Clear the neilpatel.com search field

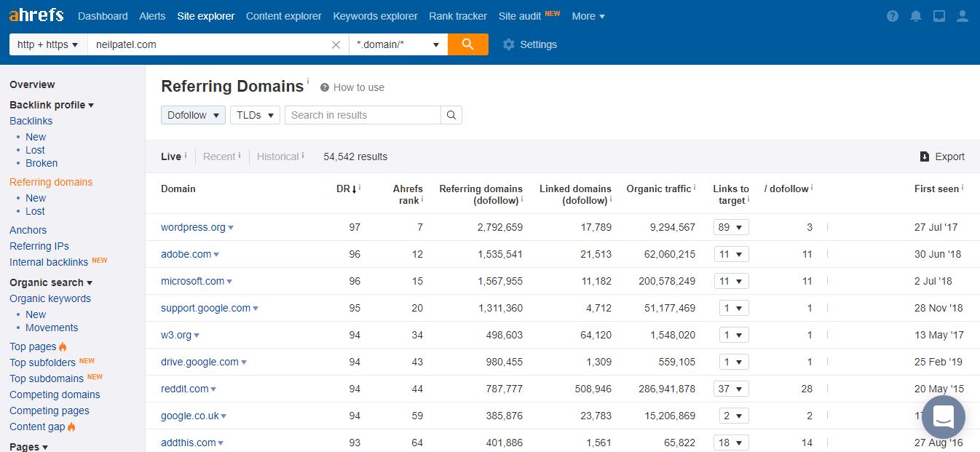336,44
